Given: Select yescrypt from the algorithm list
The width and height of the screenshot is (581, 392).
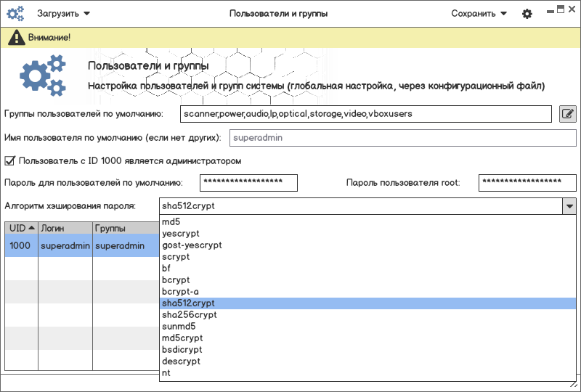Looking at the screenshot, I should [x=181, y=234].
